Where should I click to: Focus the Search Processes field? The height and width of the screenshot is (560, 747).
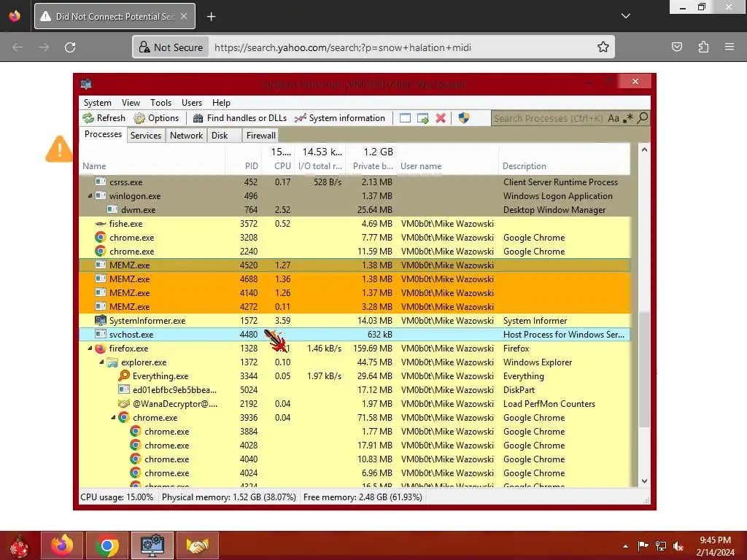click(549, 118)
